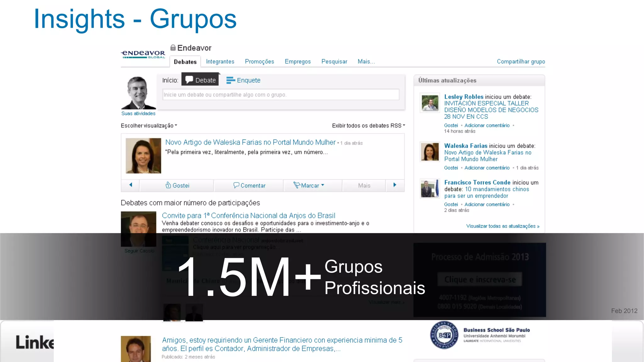This screenshot has height=362, width=644.
Task: Click the Business School São Paulo logo
Action: [480, 335]
